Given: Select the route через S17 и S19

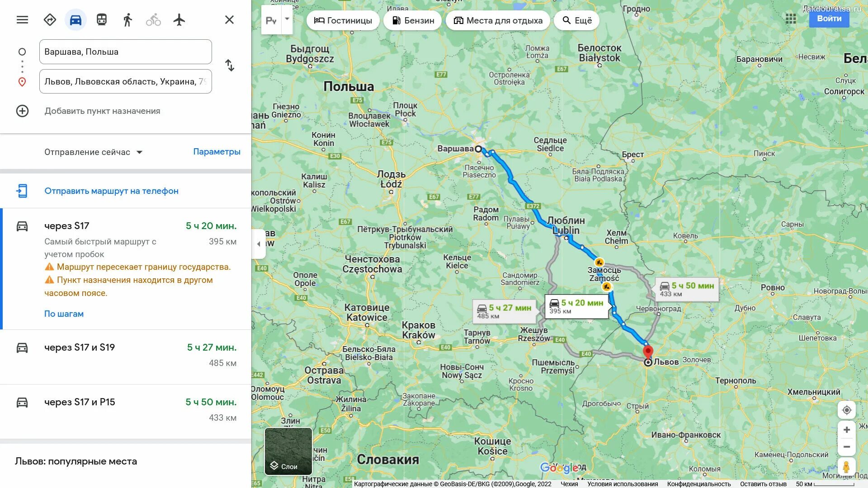Looking at the screenshot, I should pyautogui.click(x=126, y=357).
